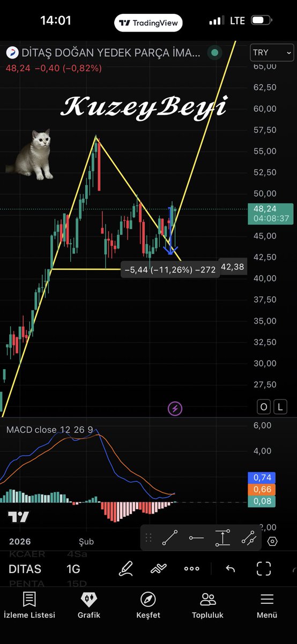Toggle the O auto-scale button
The width and height of the screenshot is (297, 644).
click(x=264, y=407)
